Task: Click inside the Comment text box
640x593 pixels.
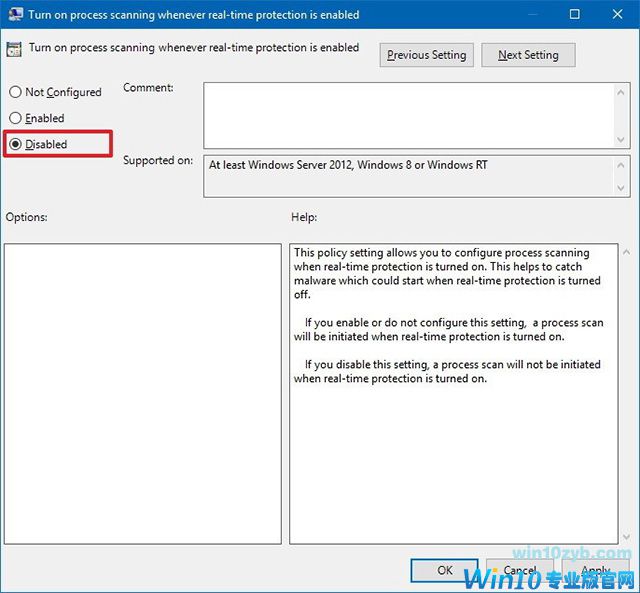Action: (x=409, y=115)
